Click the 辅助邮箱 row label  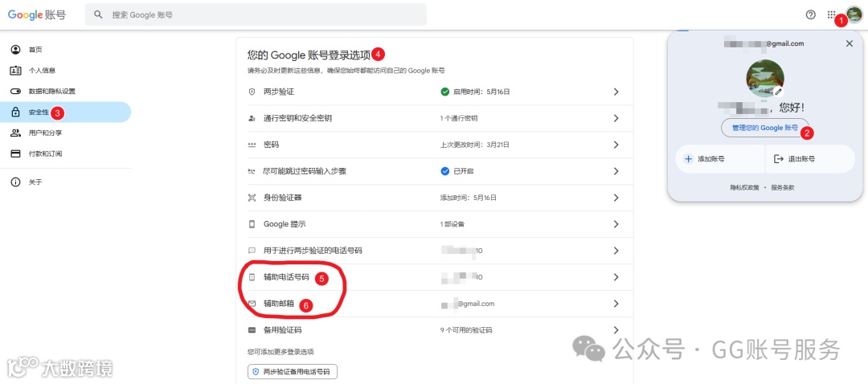(279, 304)
